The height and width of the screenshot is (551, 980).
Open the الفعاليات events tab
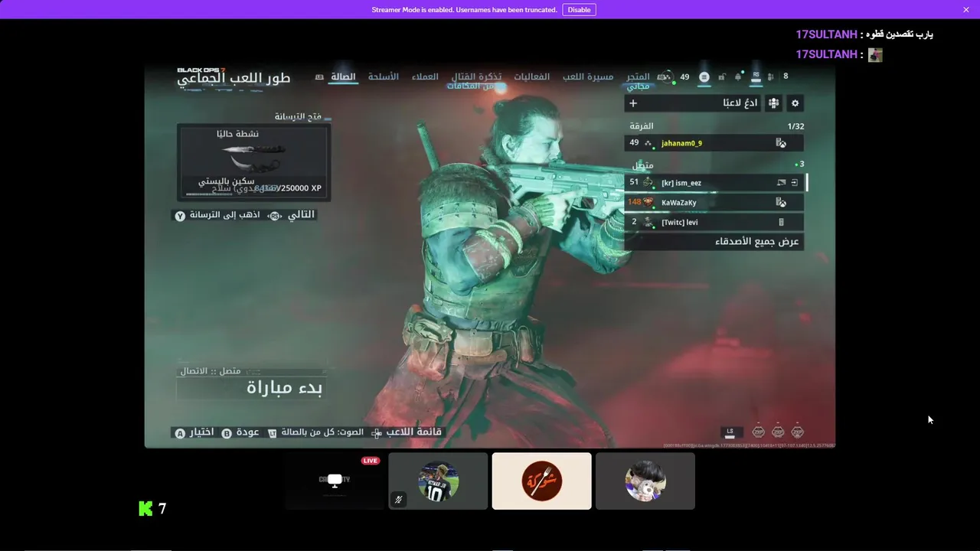coord(532,77)
